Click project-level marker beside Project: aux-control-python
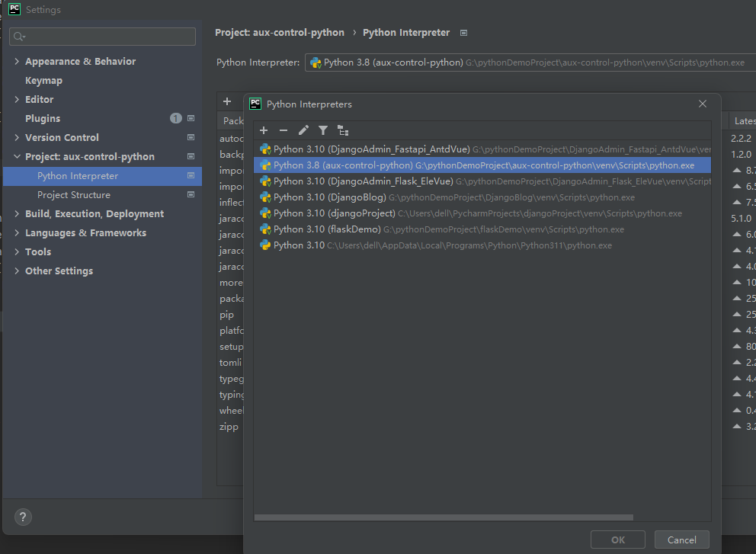The image size is (756, 554). (x=191, y=156)
